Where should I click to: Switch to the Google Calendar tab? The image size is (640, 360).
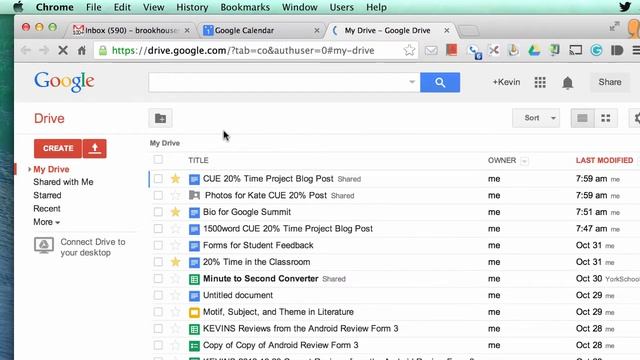click(261, 30)
